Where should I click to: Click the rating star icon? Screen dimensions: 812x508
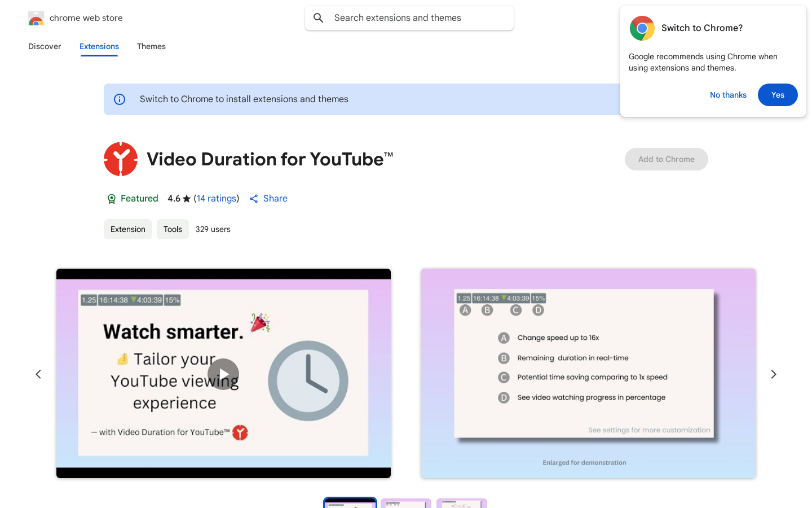pyautogui.click(x=187, y=199)
